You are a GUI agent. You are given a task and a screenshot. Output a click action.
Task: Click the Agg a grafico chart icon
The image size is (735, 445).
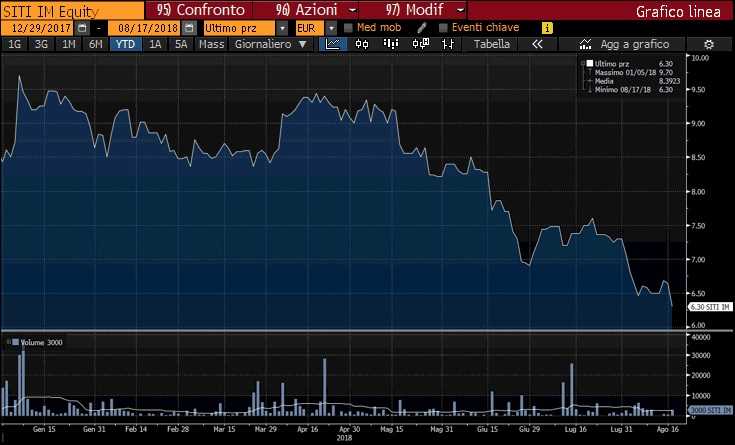coord(585,45)
